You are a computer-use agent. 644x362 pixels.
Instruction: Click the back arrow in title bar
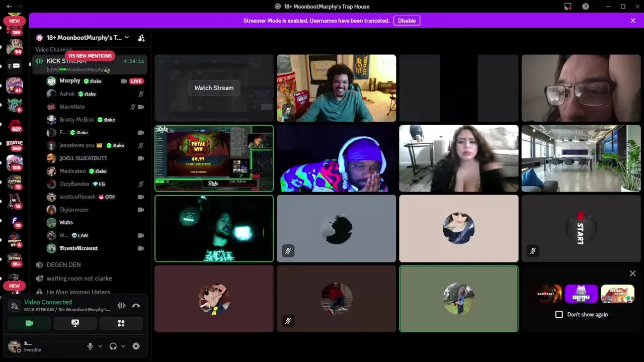(x=9, y=7)
